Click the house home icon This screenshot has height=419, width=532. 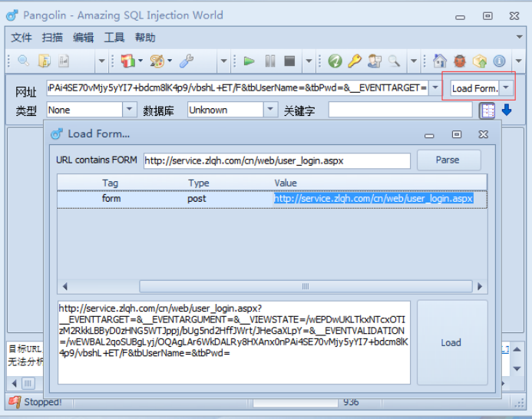point(440,61)
